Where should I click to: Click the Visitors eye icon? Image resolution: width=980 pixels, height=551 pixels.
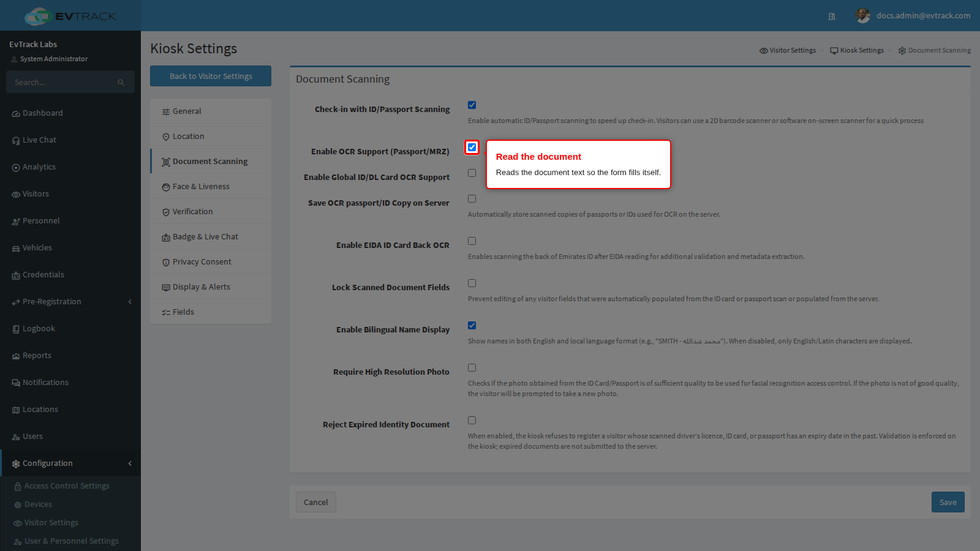click(16, 195)
